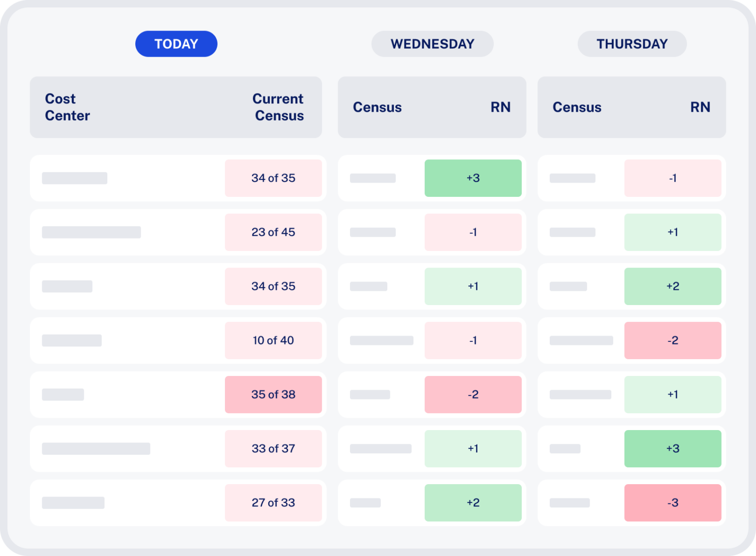The height and width of the screenshot is (556, 756).
Task: Switch to the WEDNESDAY tab
Action: coord(432,43)
